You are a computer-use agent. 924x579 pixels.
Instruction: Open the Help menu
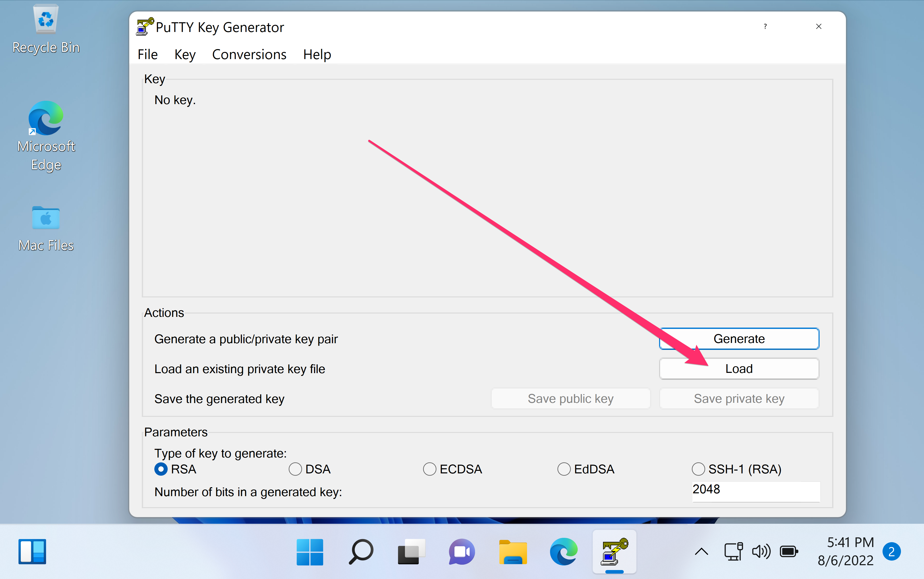tap(317, 54)
